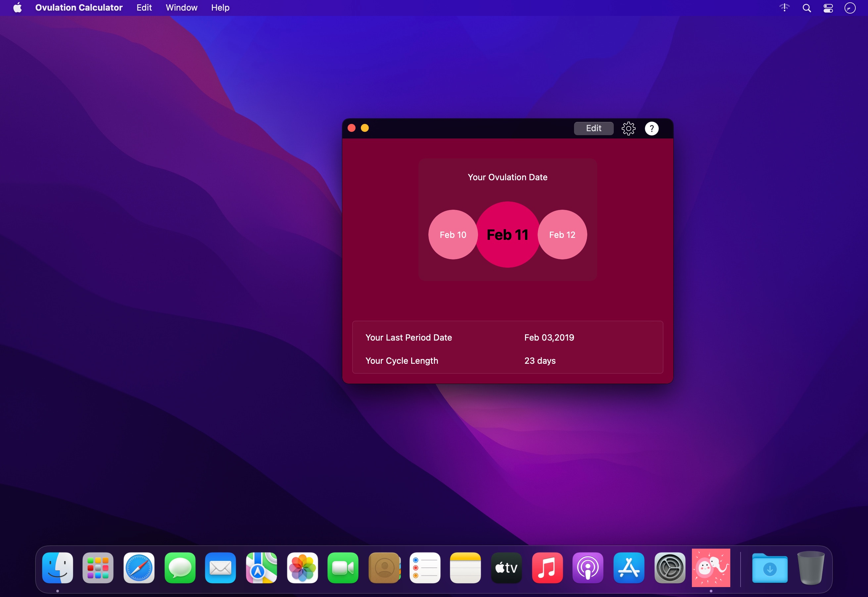
Task: Click the Feb 10 circle
Action: pos(453,235)
